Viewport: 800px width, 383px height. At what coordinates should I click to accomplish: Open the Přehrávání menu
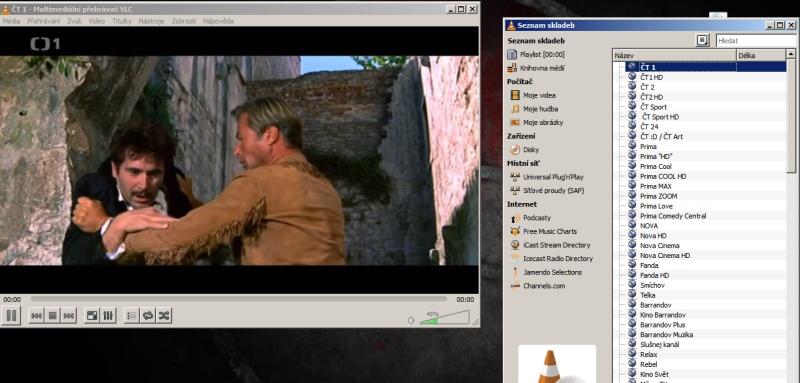(43, 21)
